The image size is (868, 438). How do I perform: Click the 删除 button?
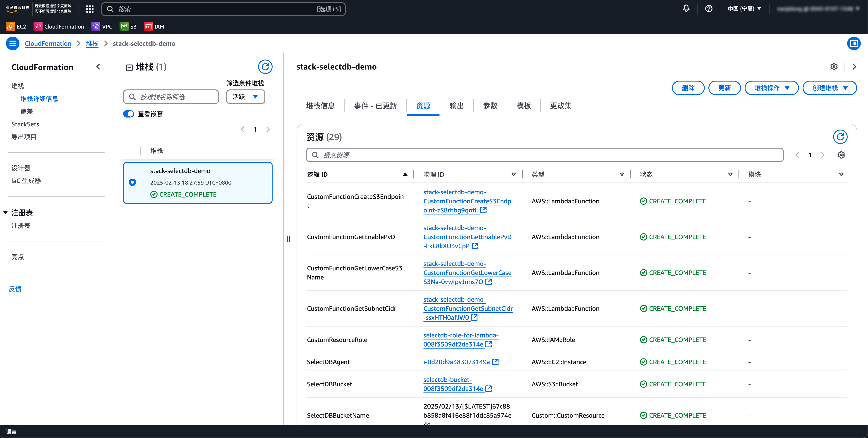688,88
